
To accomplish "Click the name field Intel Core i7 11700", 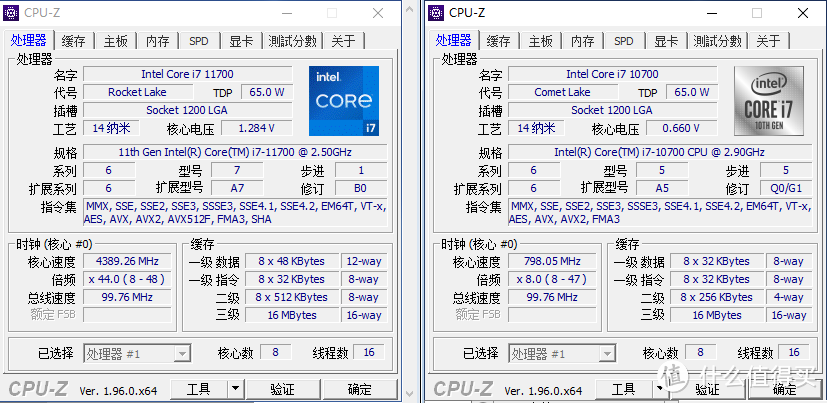I will click(x=188, y=74).
